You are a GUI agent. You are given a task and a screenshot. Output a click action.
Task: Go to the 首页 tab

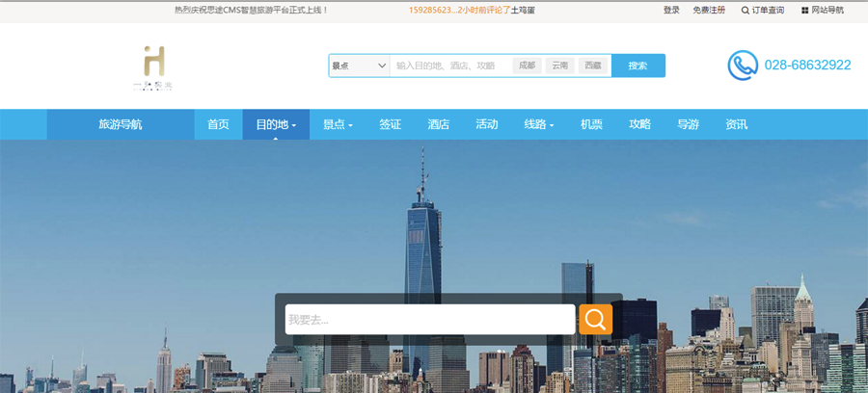click(218, 124)
